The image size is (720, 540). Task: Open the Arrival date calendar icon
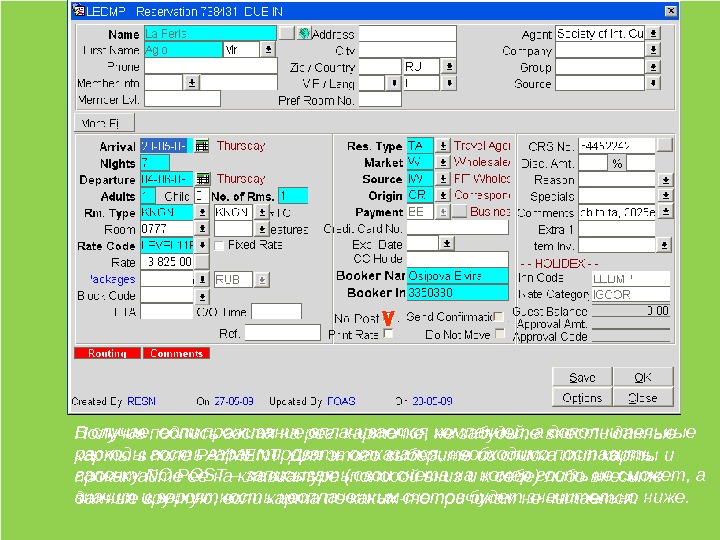202,146
